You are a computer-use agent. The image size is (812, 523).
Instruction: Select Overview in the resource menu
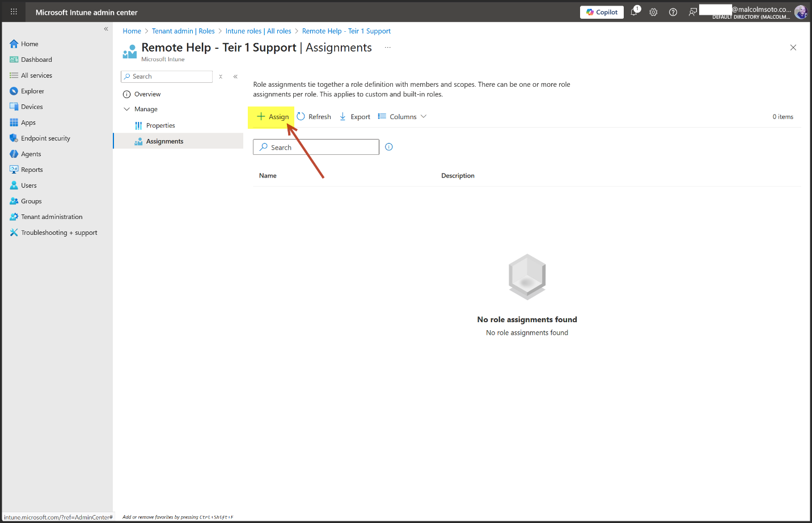click(x=147, y=94)
